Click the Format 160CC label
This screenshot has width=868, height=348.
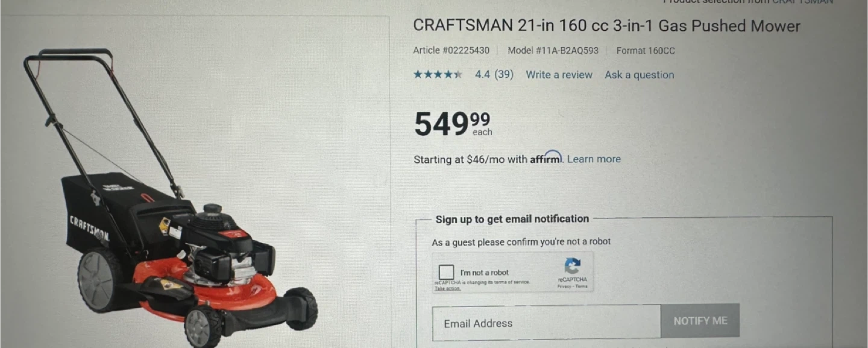point(646,51)
